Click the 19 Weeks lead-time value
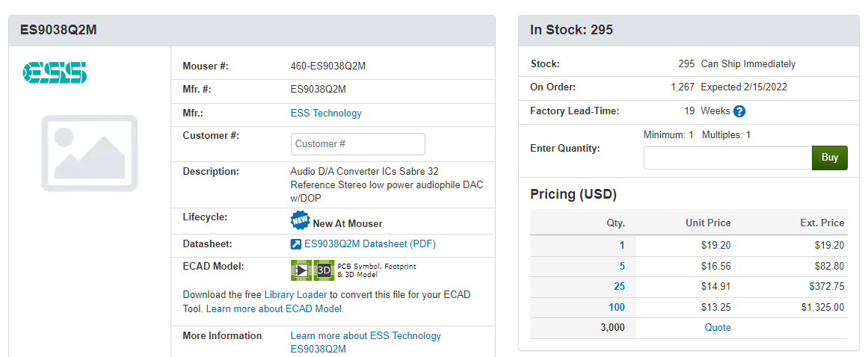This screenshot has height=357, width=868. point(707,111)
